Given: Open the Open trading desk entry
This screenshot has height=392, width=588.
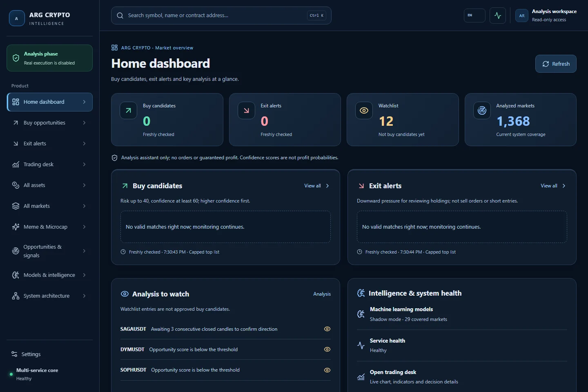Looking at the screenshot, I should click(462, 377).
